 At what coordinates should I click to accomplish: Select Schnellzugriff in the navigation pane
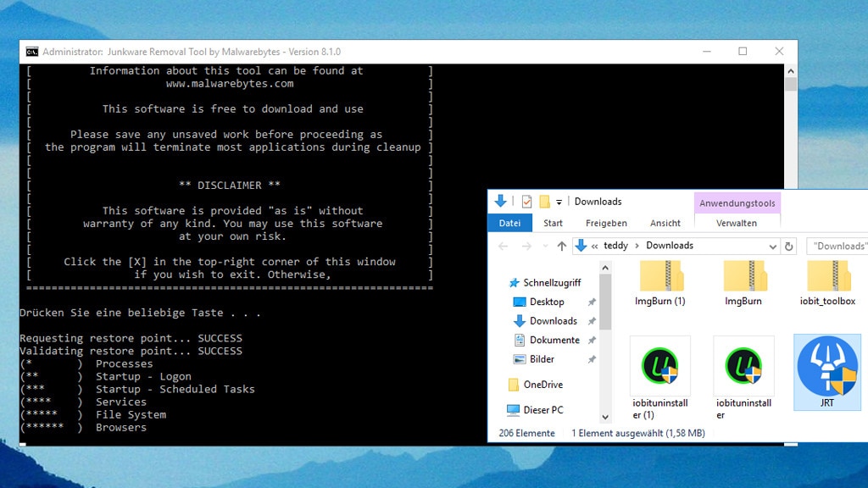click(545, 283)
